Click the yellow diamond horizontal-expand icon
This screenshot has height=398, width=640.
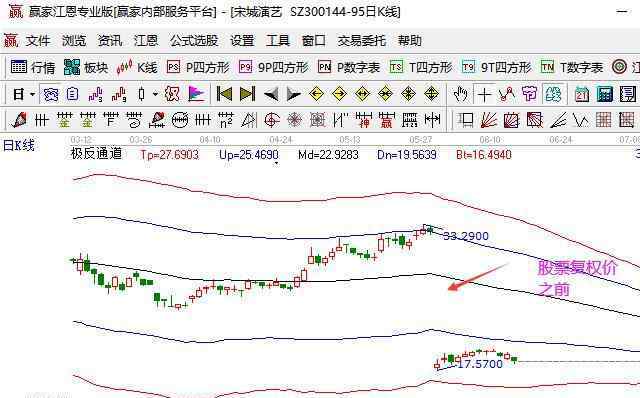pos(362,94)
